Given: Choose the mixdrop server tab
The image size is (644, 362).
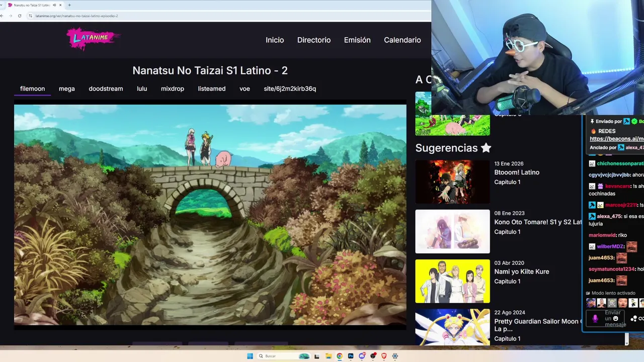Looking at the screenshot, I should [173, 88].
